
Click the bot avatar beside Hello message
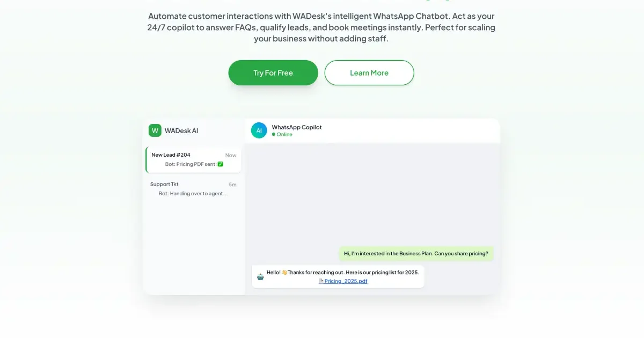(260, 277)
